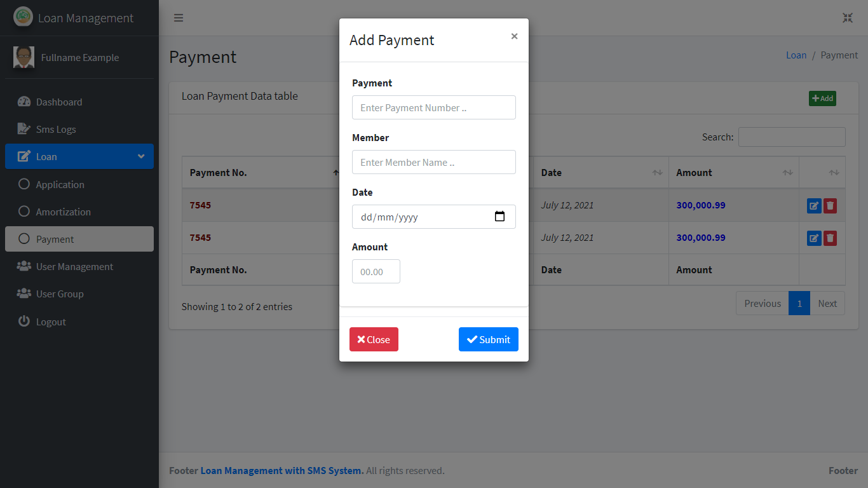The image size is (868, 488).
Task: Click the Dashboard speedometer icon
Action: click(x=24, y=102)
